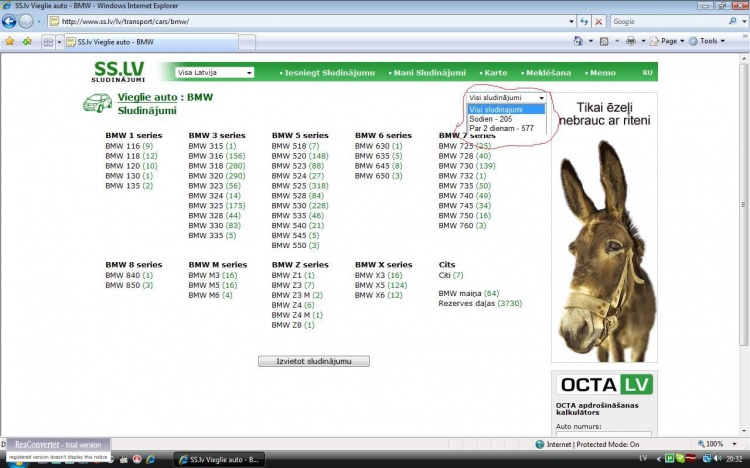Click the browser Back arrow button
The height and width of the screenshot is (468, 750).
coord(9,22)
